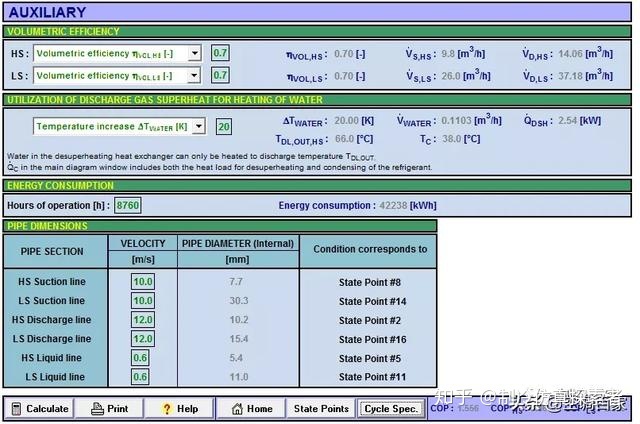Select the LS volumetric efficiency combo box
The height and width of the screenshot is (424, 640).
[117, 75]
